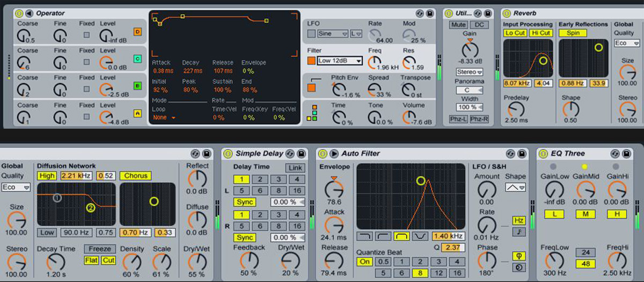Open the LFO Sine waveform dropdown
This screenshot has width=644, height=282.
[x=333, y=34]
